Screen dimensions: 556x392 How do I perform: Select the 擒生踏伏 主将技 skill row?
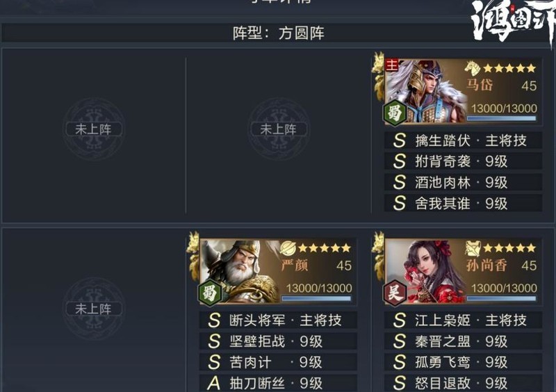463,140
